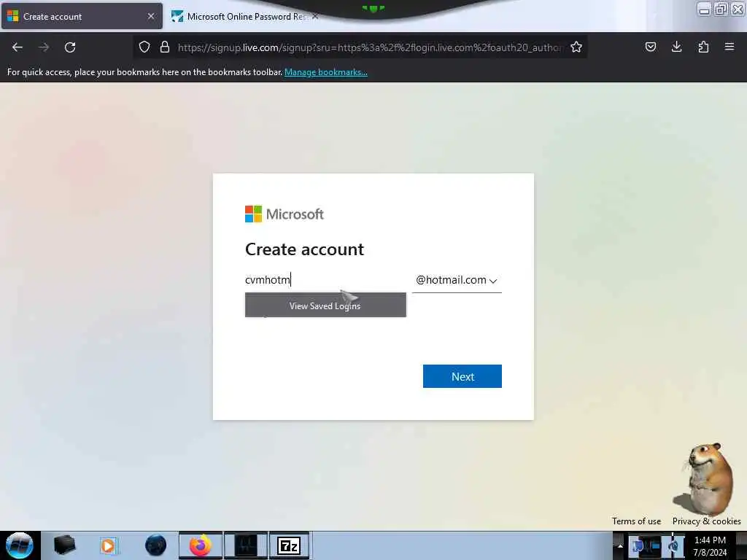Open the extensions puzzle icon
The height and width of the screenshot is (560, 747).
click(703, 47)
